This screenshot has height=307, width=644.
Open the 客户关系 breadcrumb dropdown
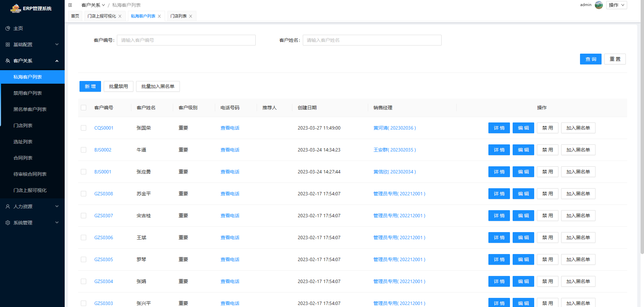point(93,5)
